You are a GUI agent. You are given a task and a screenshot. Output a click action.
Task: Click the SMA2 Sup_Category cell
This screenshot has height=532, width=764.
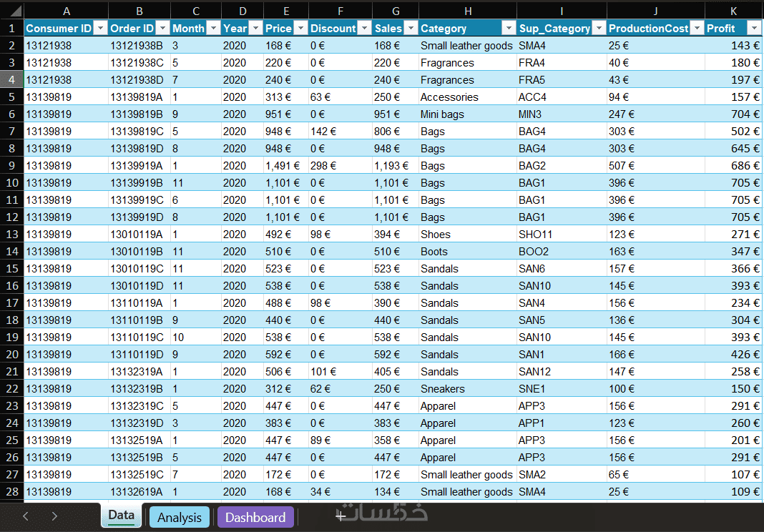tap(562, 475)
